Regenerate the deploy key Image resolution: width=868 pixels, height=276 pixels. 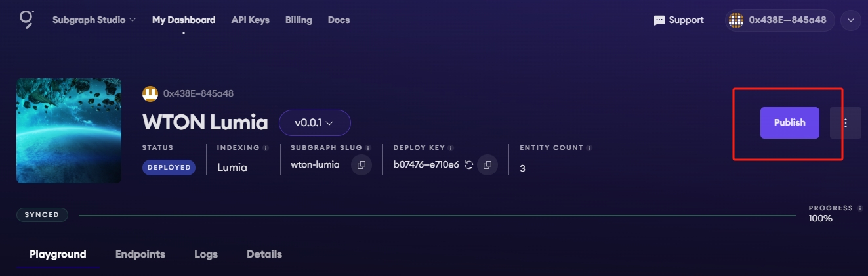point(469,165)
